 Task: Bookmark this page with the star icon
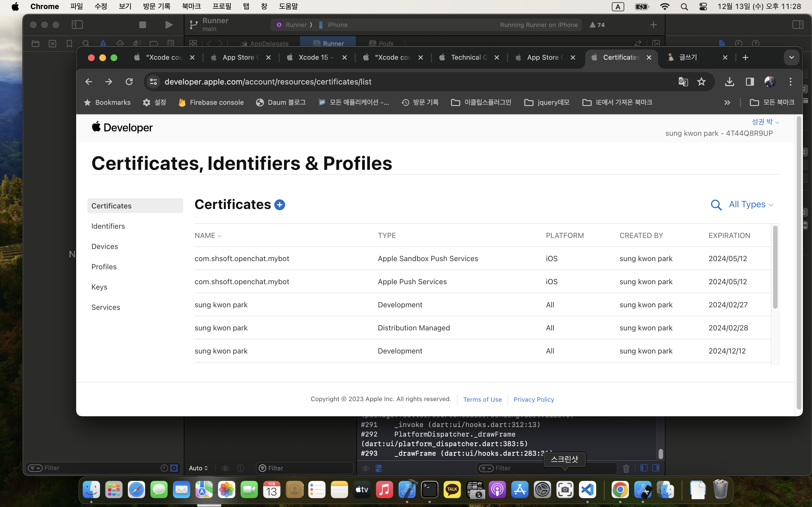[701, 81]
